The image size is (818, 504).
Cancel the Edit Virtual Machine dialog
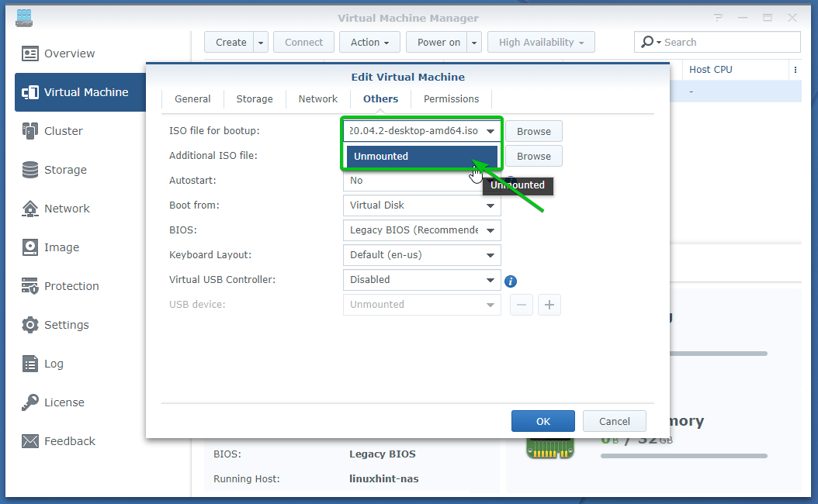coord(614,421)
